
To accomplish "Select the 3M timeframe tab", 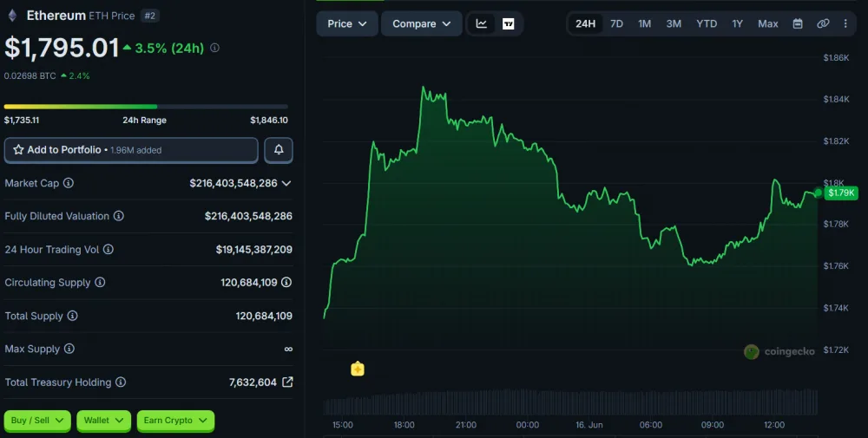I will [674, 23].
